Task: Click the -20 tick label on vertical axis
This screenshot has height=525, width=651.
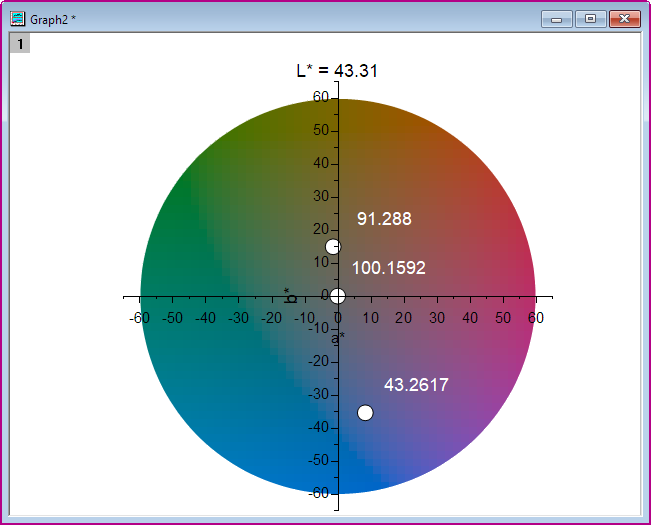Action: [318, 361]
